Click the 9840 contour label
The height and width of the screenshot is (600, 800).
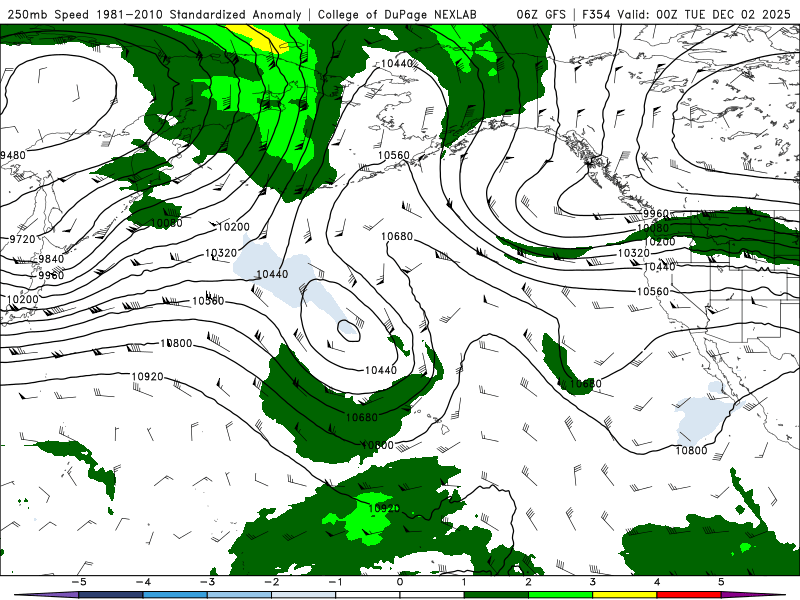(51, 259)
